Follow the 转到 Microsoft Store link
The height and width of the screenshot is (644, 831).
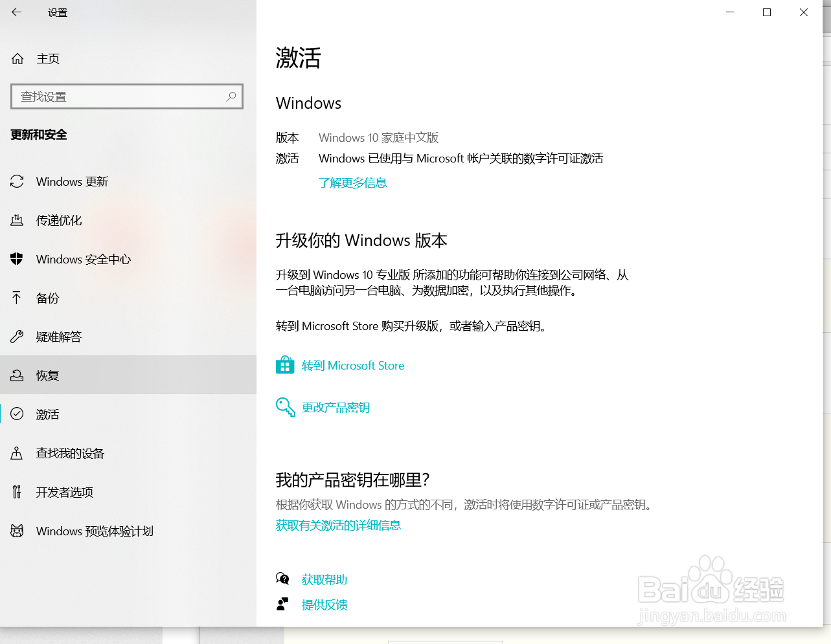[353, 366]
